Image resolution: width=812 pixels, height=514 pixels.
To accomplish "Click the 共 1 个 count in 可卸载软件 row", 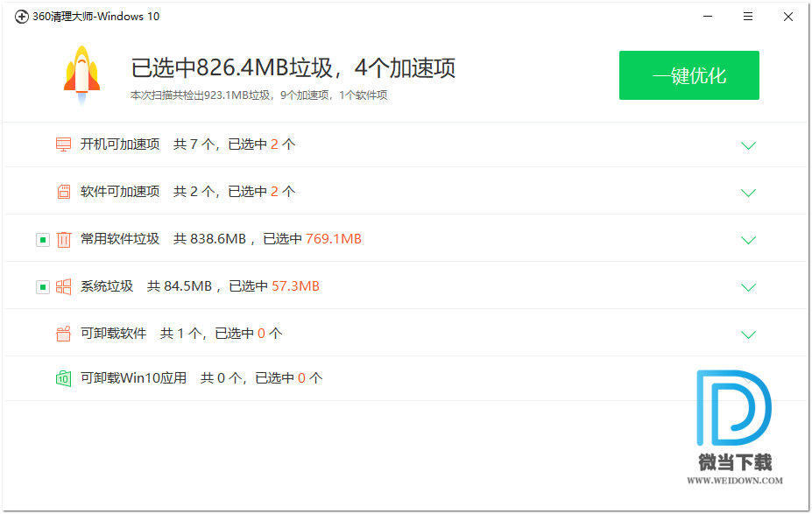I will 180,334.
